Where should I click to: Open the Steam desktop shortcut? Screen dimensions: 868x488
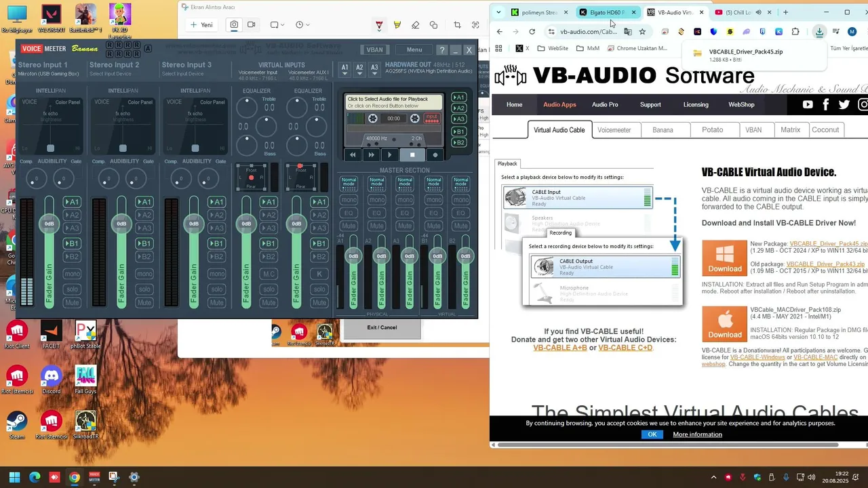[x=17, y=425]
